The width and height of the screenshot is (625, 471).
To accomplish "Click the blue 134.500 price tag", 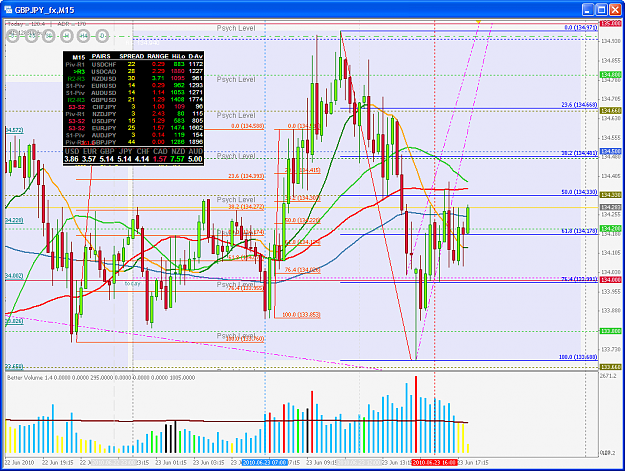I will point(610,151).
